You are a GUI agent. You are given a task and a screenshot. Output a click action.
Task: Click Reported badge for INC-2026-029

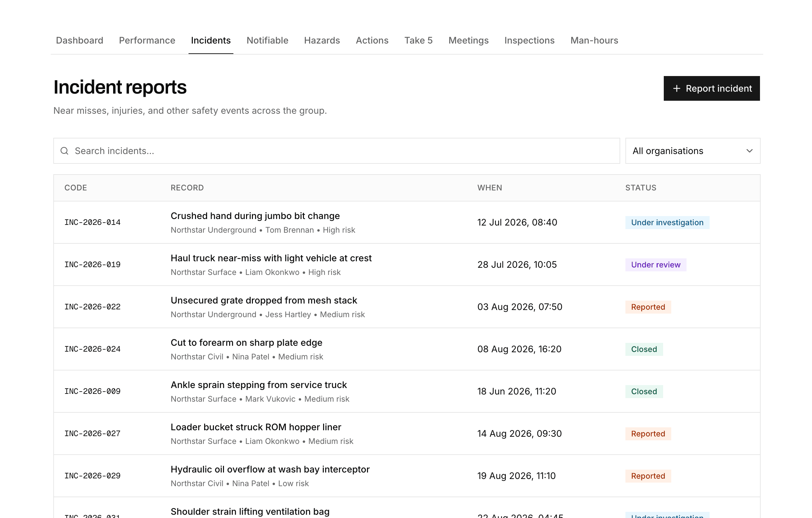tap(648, 476)
